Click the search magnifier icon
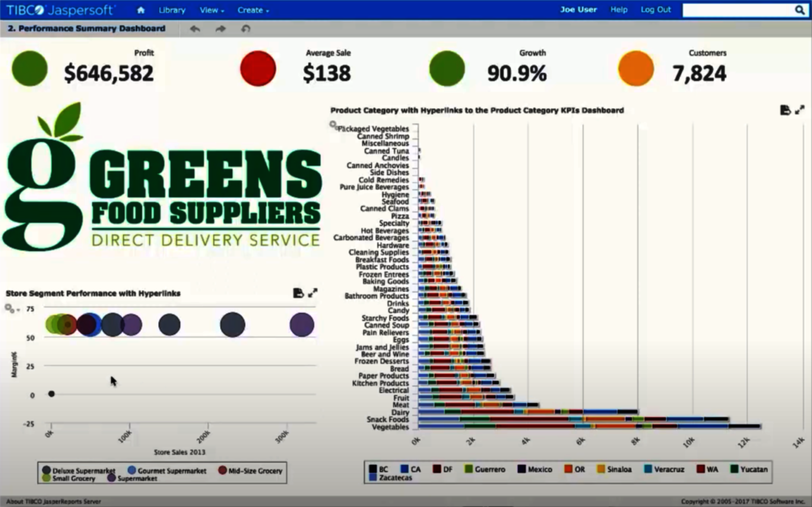Viewport: 812px width, 507px height. click(x=800, y=10)
